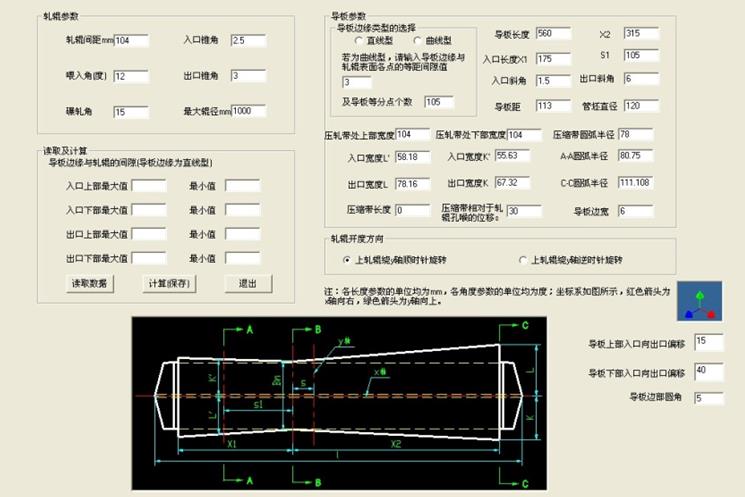Viewport: 745px width, 497px height.
Task: Edit the S1 field showing 105
Action: [x=641, y=55]
